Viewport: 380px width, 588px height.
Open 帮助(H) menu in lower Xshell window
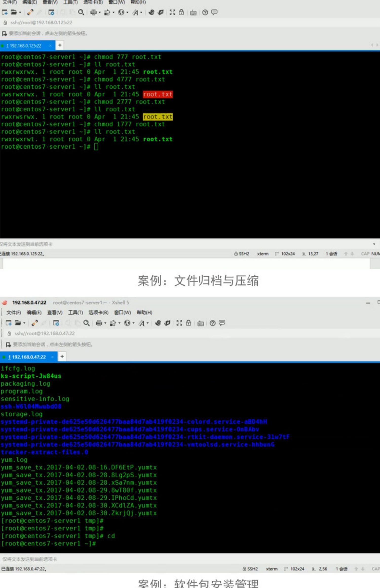[x=144, y=312]
